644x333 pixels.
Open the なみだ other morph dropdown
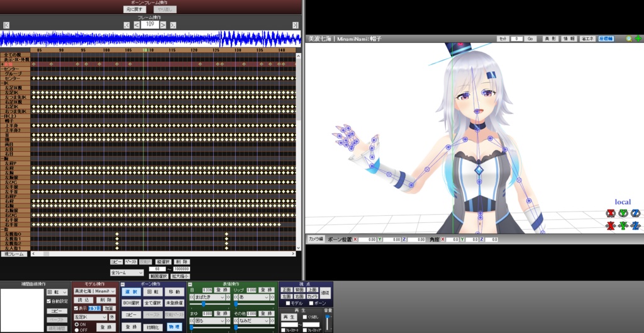254,320
